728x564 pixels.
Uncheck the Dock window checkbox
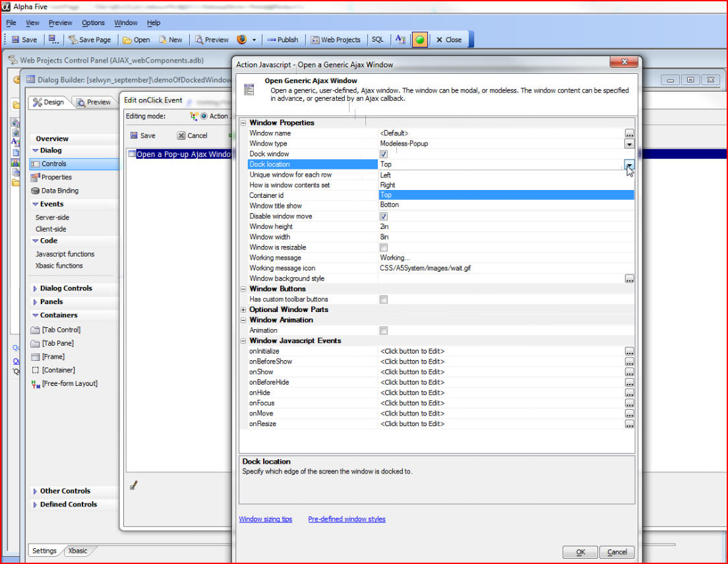pos(384,154)
